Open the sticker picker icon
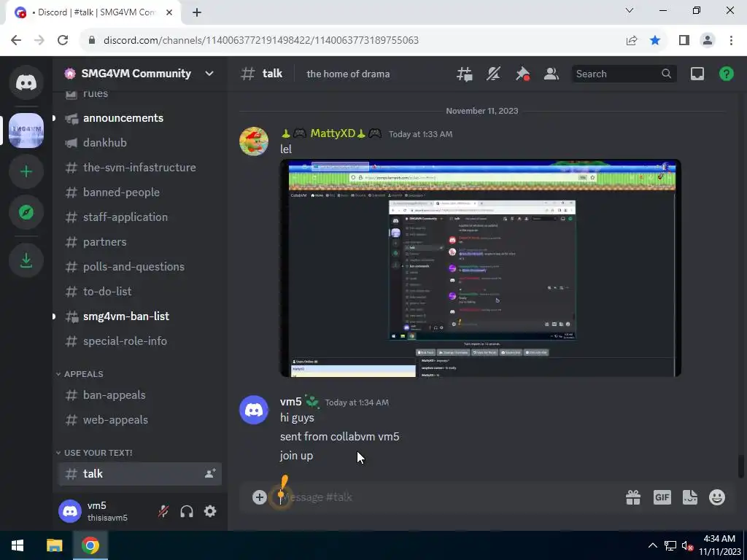This screenshot has height=560, width=747. coord(690,497)
